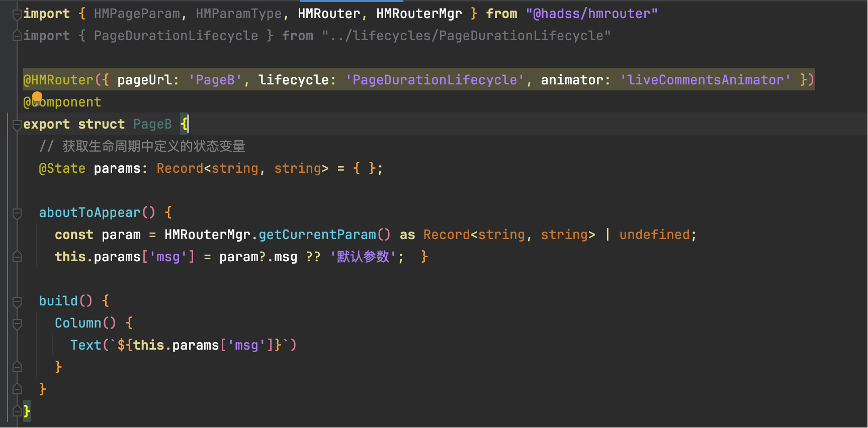
Task: Click HMPageParam in the import list
Action: (137, 14)
